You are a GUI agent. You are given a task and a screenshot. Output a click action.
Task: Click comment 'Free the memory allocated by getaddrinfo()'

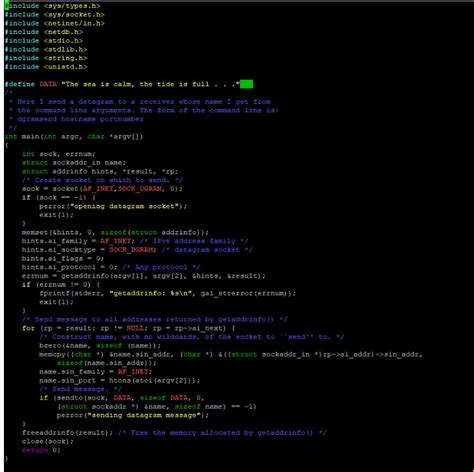pos(222,433)
